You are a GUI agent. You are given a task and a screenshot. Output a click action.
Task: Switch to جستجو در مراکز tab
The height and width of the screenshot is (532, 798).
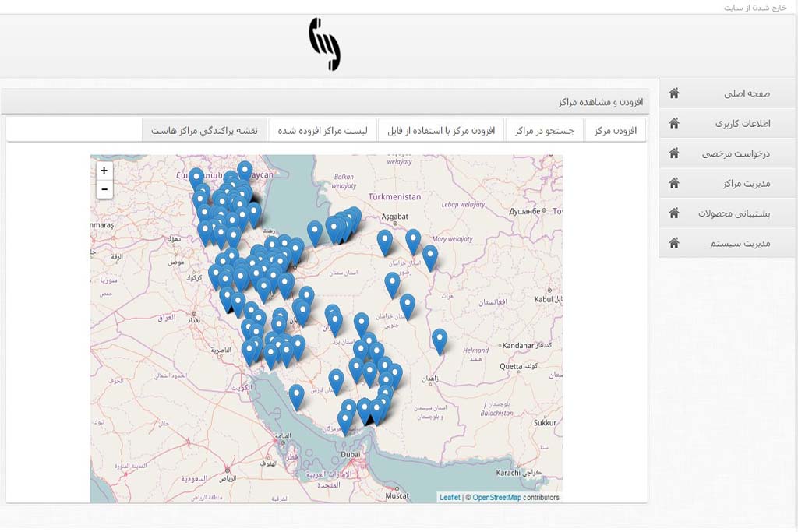544,130
